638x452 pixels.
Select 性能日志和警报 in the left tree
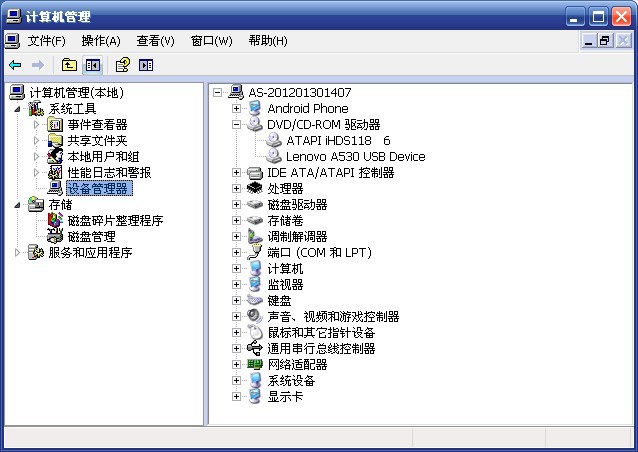(109, 173)
